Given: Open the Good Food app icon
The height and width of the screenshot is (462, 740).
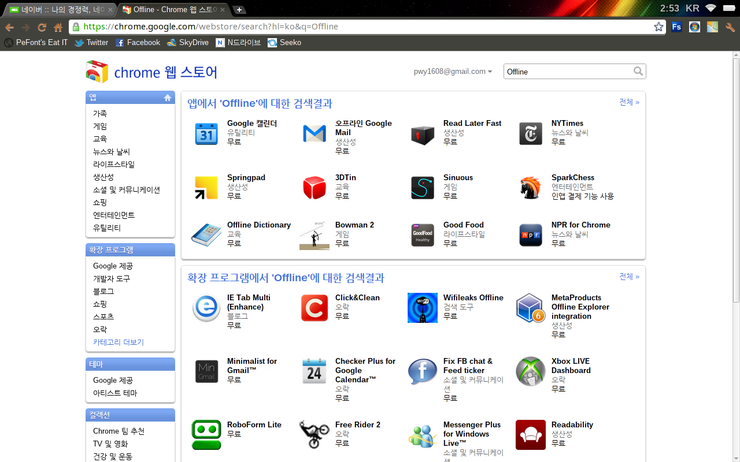Looking at the screenshot, I should (x=422, y=235).
